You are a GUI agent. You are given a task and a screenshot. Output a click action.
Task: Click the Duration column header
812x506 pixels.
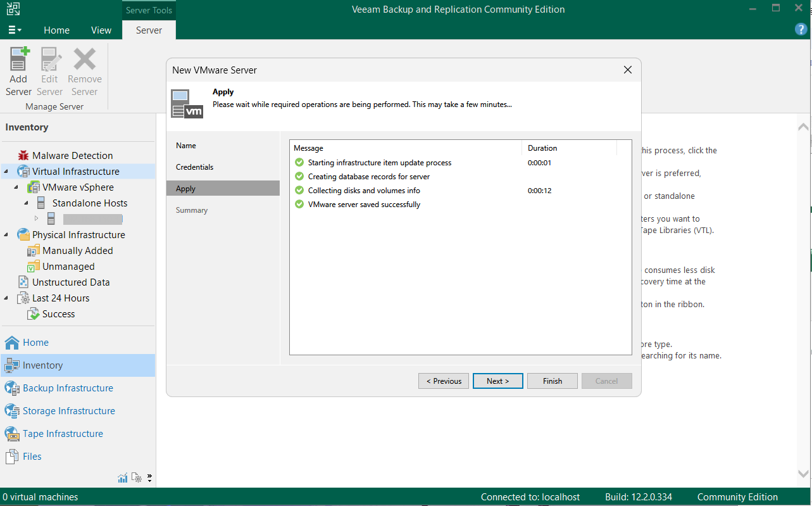pyautogui.click(x=570, y=148)
